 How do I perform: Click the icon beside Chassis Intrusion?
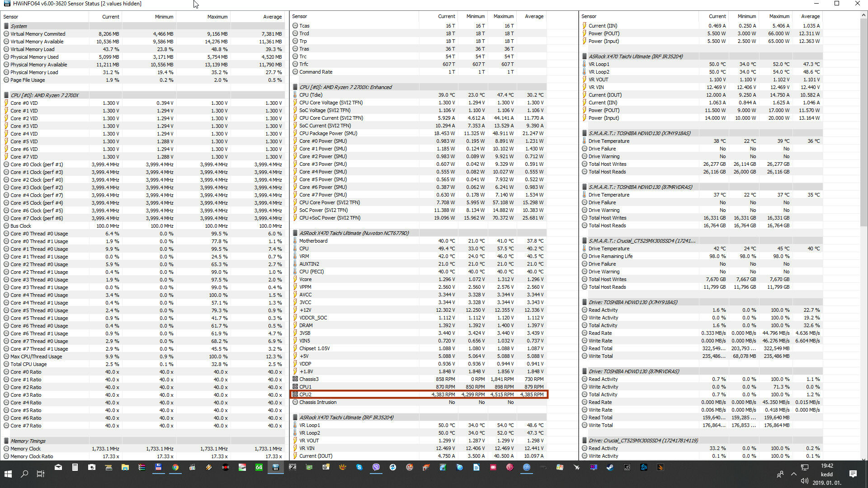click(x=295, y=402)
